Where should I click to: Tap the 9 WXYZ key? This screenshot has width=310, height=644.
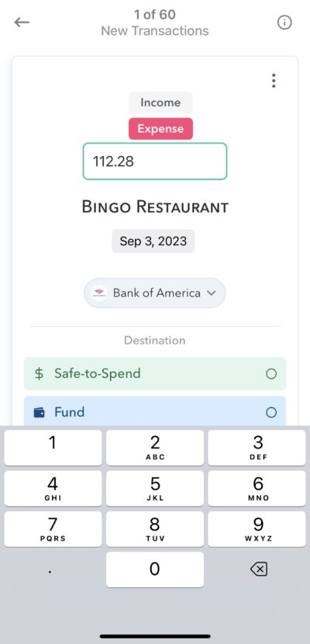[257, 529]
